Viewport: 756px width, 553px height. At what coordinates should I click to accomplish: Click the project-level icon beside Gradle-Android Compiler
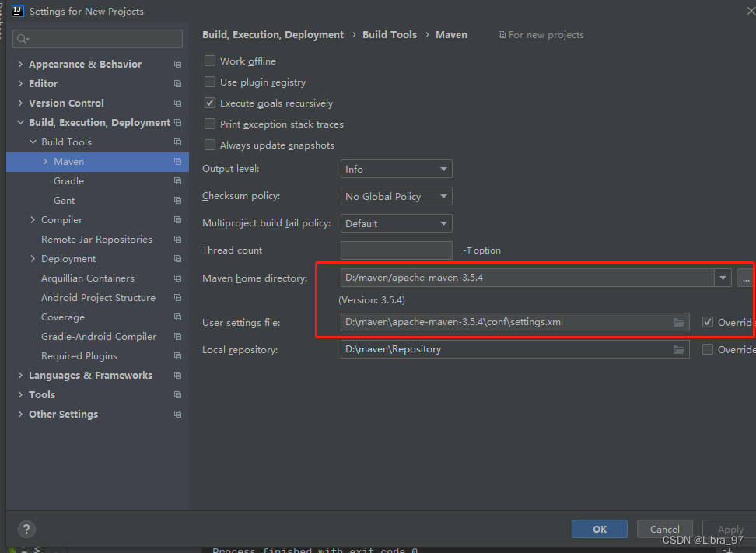(x=177, y=337)
